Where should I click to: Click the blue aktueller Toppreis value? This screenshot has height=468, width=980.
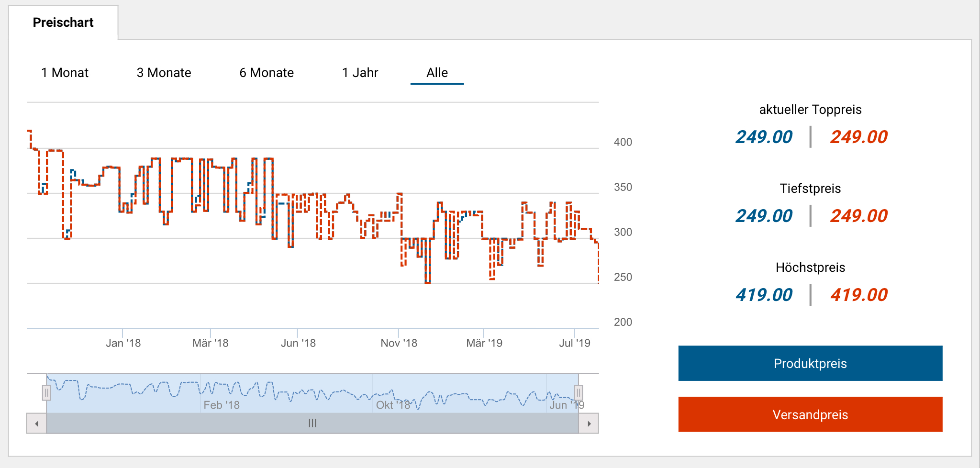pos(764,137)
